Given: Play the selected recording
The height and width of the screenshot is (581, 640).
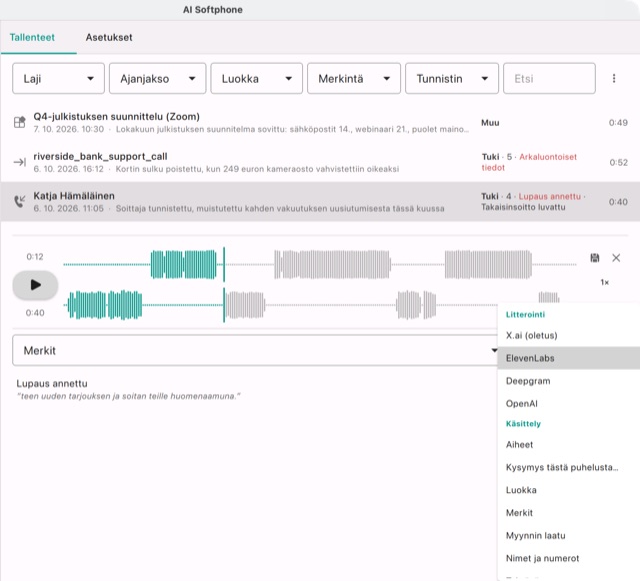Looking at the screenshot, I should [x=35, y=285].
